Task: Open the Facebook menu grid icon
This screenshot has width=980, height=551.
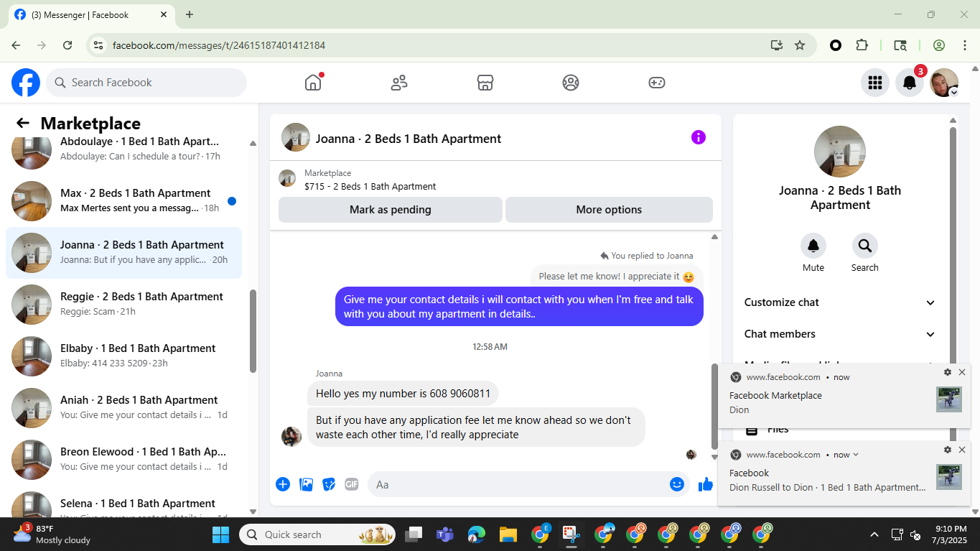Action: point(874,83)
